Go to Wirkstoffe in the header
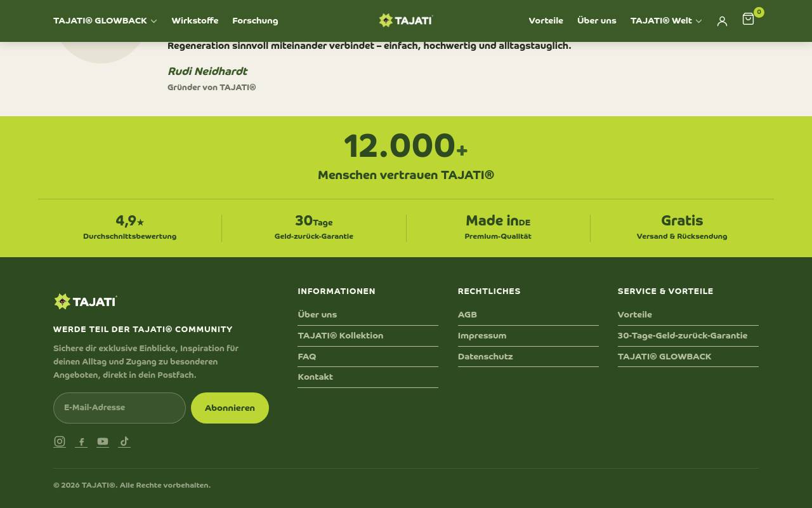The image size is (812, 508). [x=195, y=21]
